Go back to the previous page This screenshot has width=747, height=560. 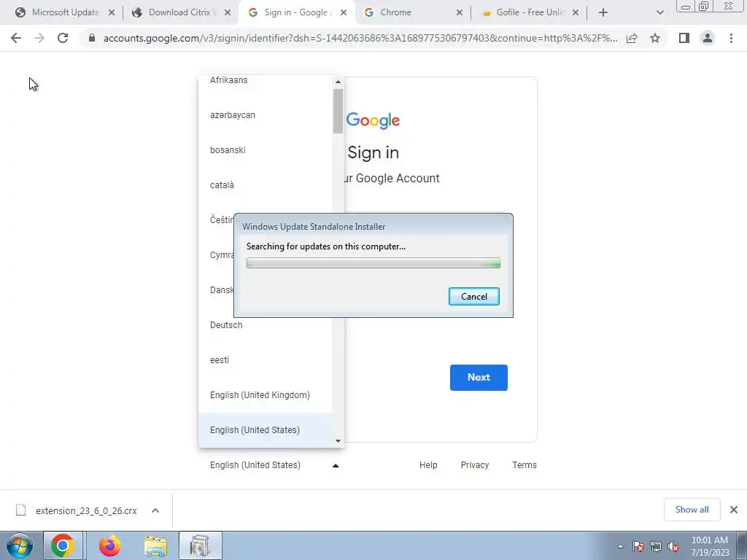pos(16,38)
